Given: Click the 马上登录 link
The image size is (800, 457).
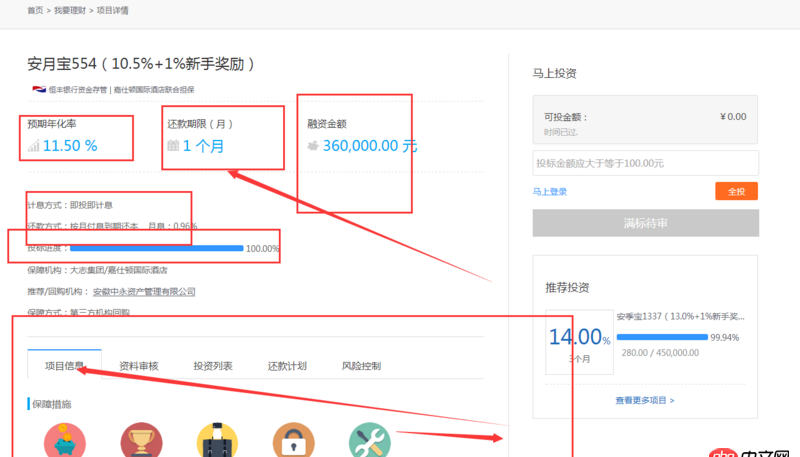Looking at the screenshot, I should [549, 192].
